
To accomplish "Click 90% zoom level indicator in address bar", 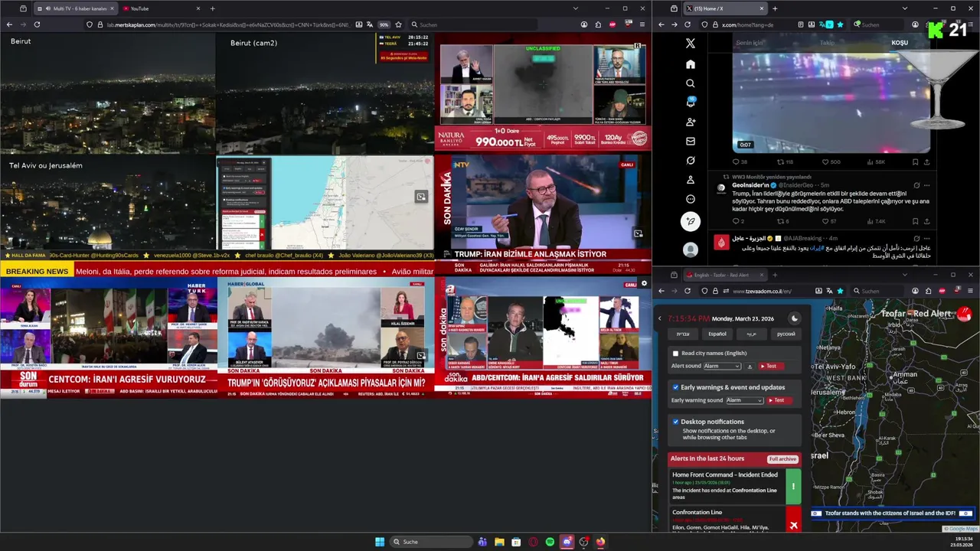I will (x=384, y=24).
